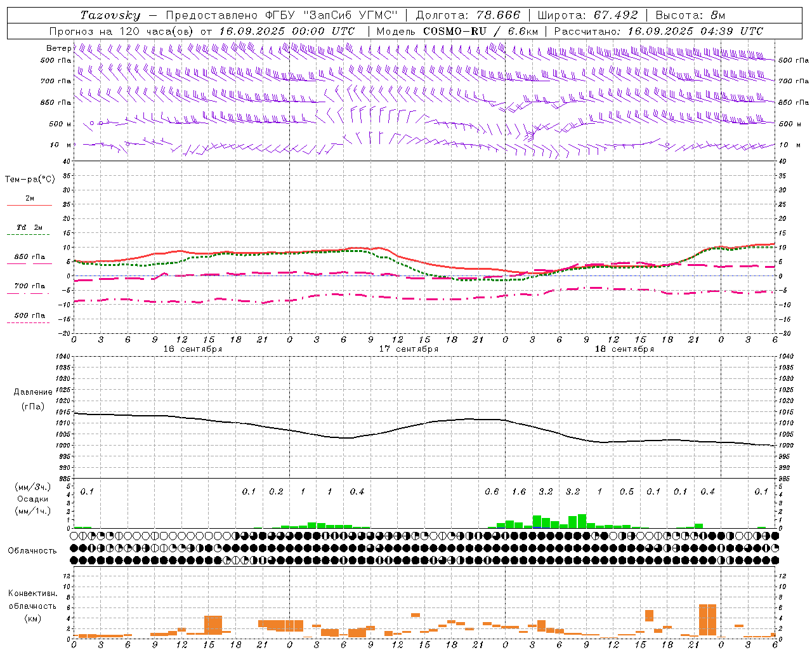Click the (мм/3ч.) precipitation unit label

[x=32, y=487]
